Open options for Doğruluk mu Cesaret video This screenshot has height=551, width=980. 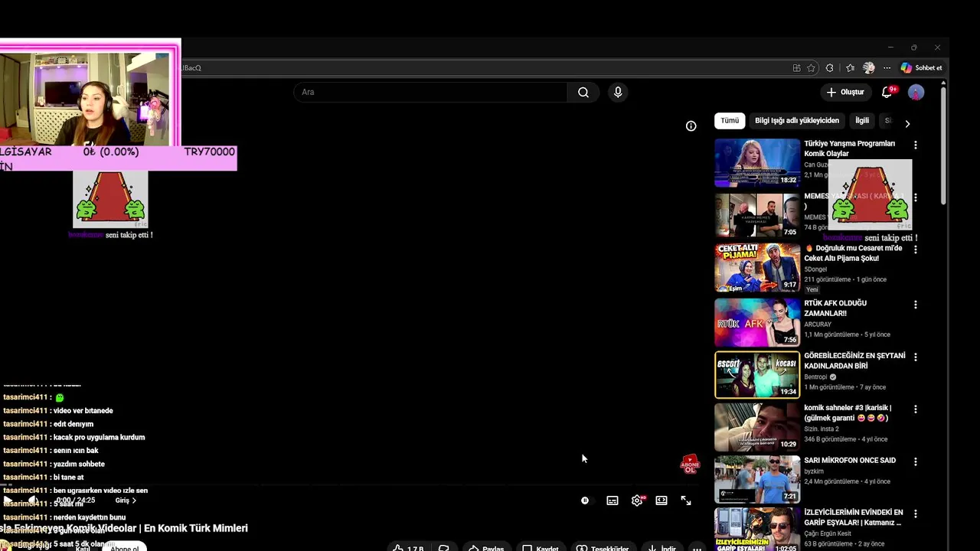tap(915, 249)
